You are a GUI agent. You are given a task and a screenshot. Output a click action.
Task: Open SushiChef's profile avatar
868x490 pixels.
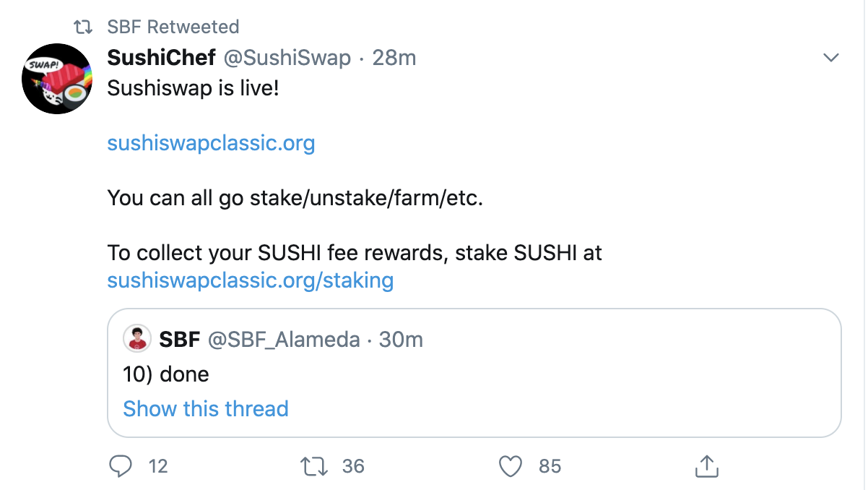tap(56, 78)
